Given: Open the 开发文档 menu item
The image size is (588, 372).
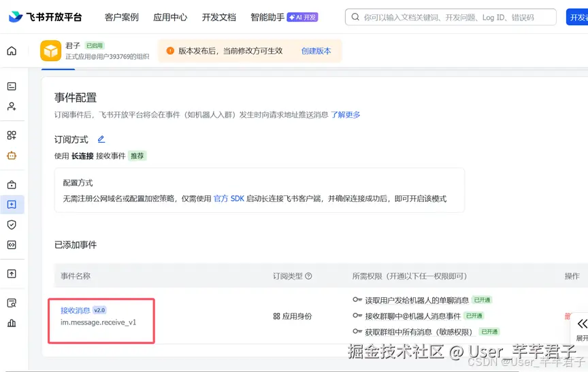Looking at the screenshot, I should [219, 17].
